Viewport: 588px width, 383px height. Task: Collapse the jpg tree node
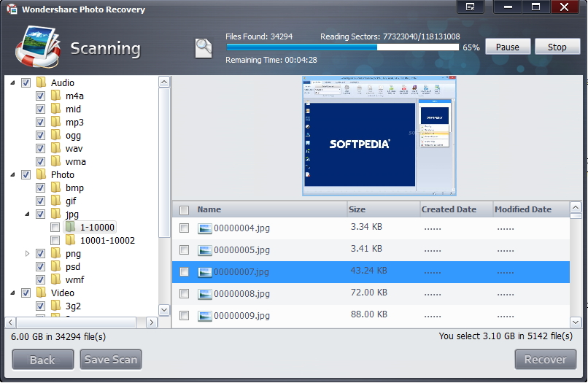point(27,214)
